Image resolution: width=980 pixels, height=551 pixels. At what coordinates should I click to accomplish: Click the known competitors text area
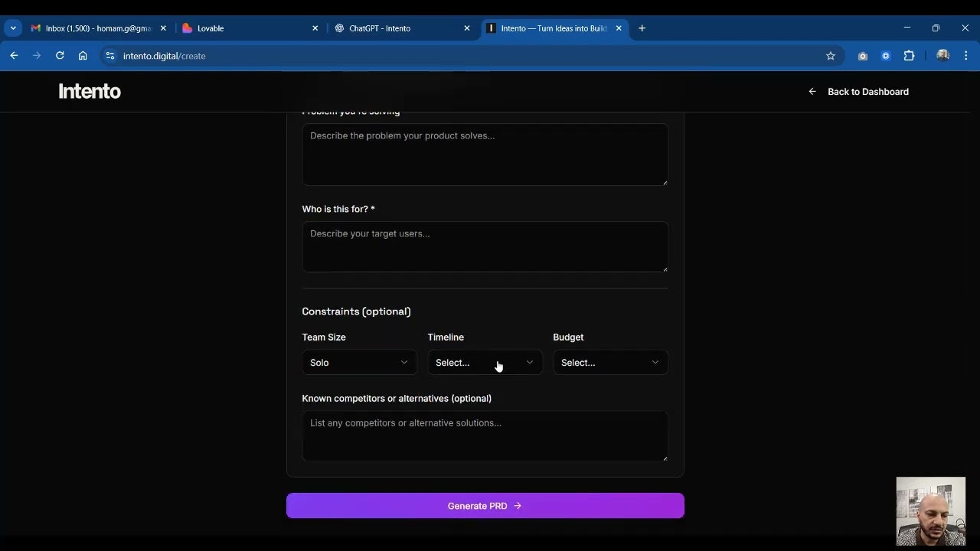[485, 436]
